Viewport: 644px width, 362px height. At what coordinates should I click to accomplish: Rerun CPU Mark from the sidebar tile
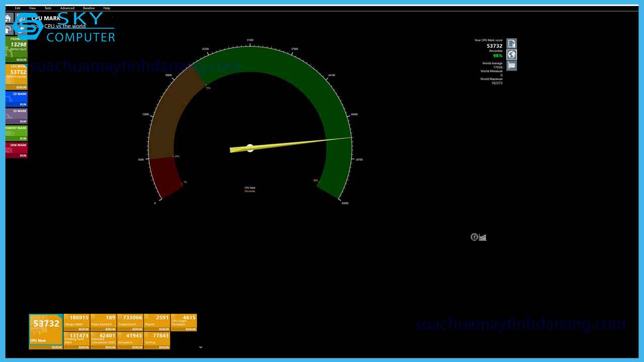tap(21, 87)
